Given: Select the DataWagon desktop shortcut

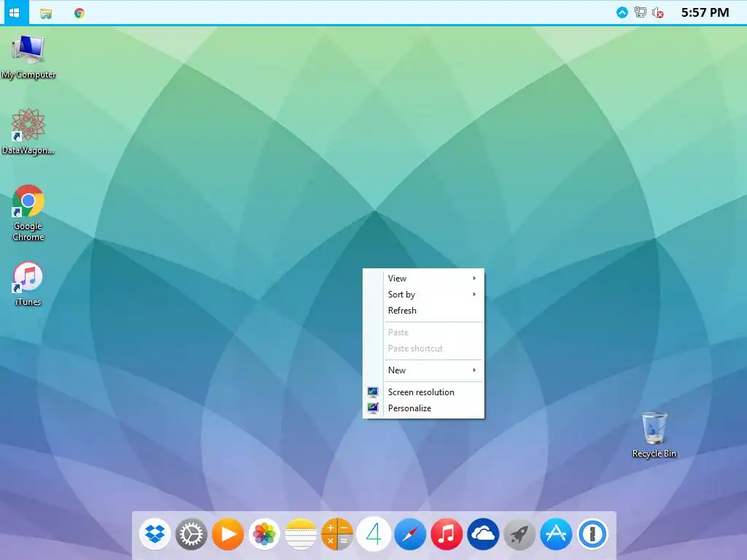Looking at the screenshot, I should [28, 132].
